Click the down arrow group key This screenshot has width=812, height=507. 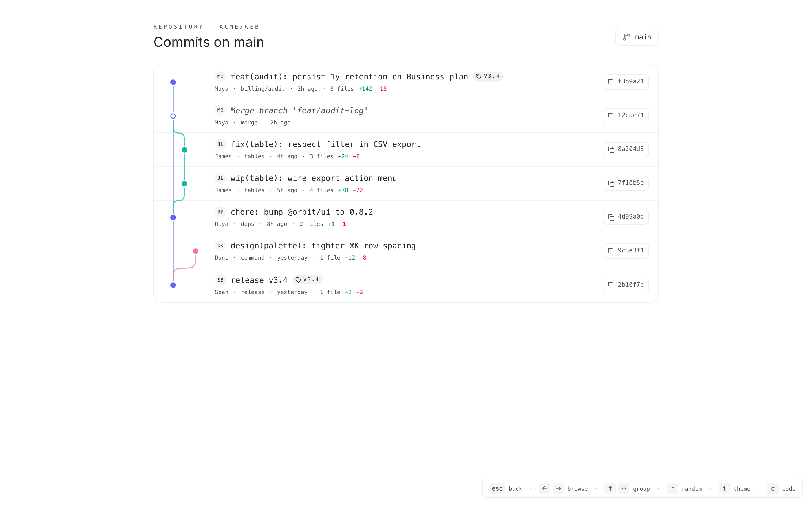tap(624, 489)
